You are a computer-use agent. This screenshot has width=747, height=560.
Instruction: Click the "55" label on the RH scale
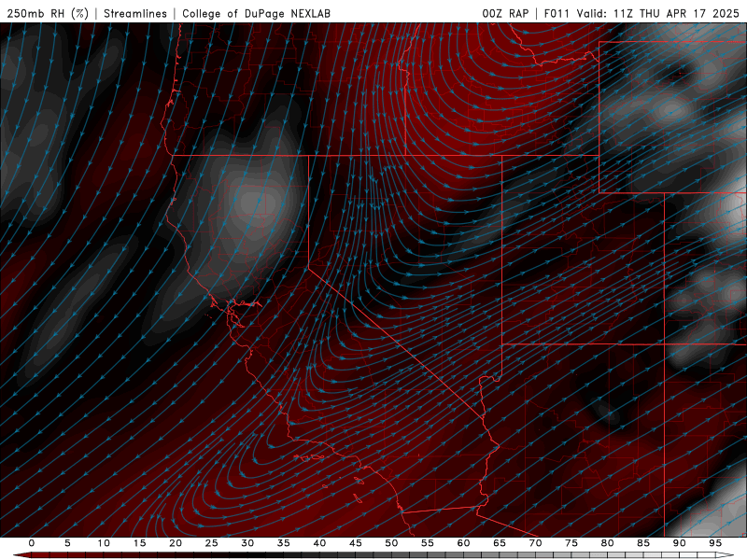point(428,543)
